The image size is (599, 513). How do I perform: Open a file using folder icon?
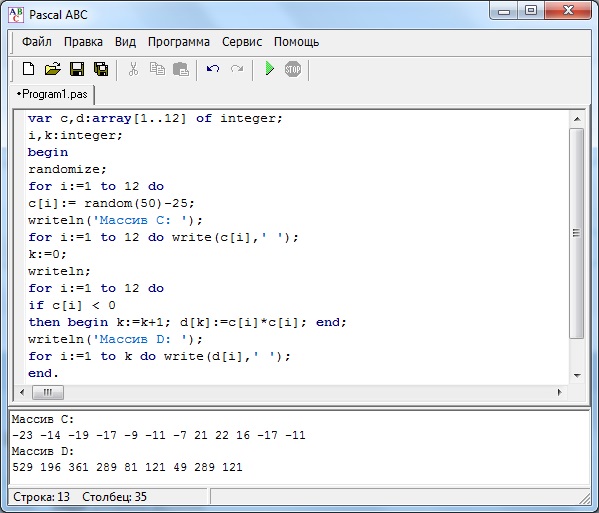point(53,69)
